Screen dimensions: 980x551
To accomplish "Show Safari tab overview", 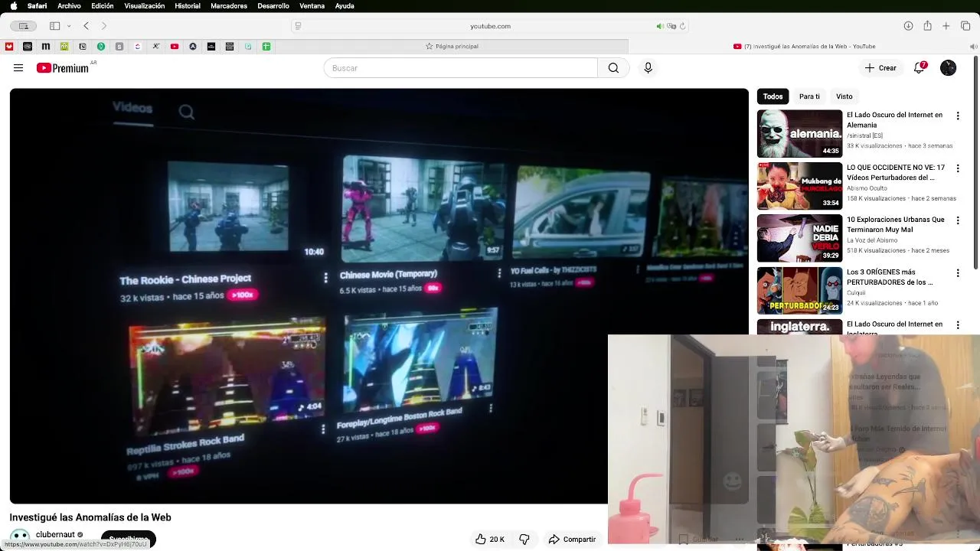I will pos(965,26).
